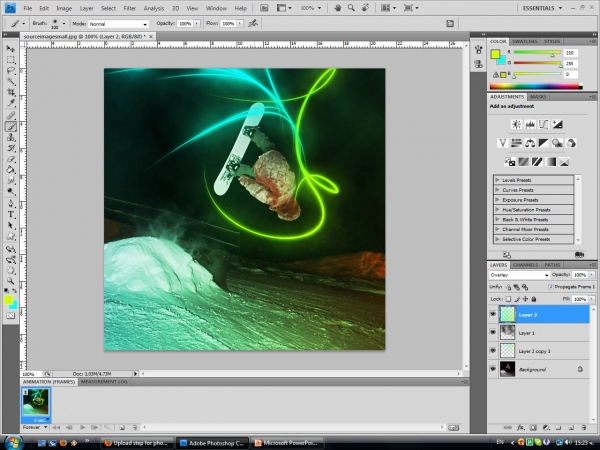Screen dimensions: 600x450
Task: Select the Type tool
Action: click(10, 215)
